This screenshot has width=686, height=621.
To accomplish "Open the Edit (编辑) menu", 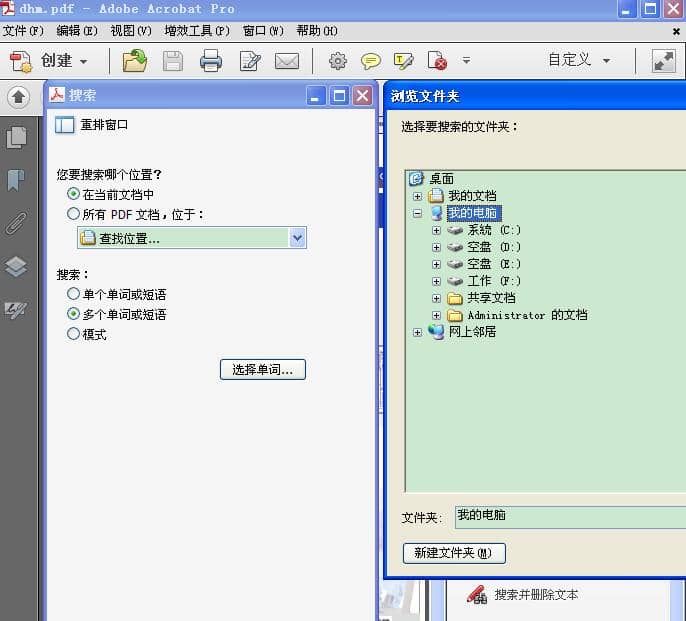I will [77, 31].
